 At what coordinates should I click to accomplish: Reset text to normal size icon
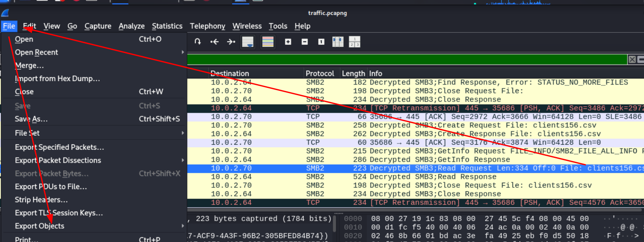(321, 42)
